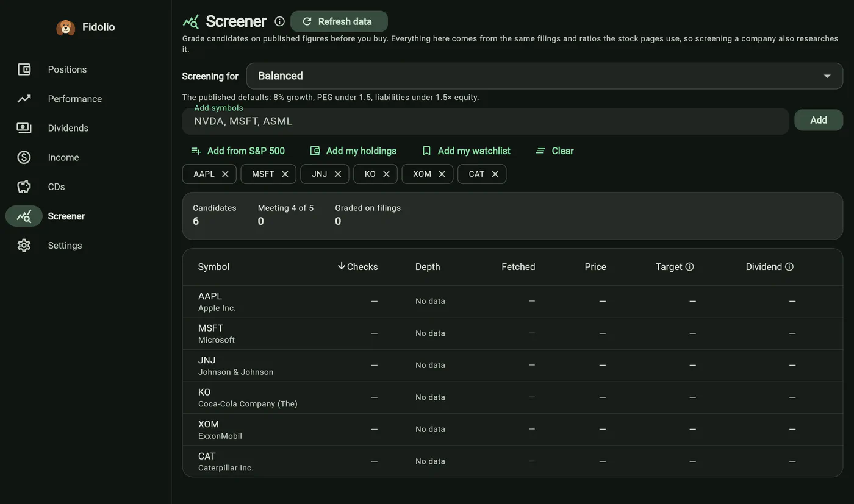This screenshot has width=854, height=504.
Task: Click Clear to empty candidates
Action: 554,151
